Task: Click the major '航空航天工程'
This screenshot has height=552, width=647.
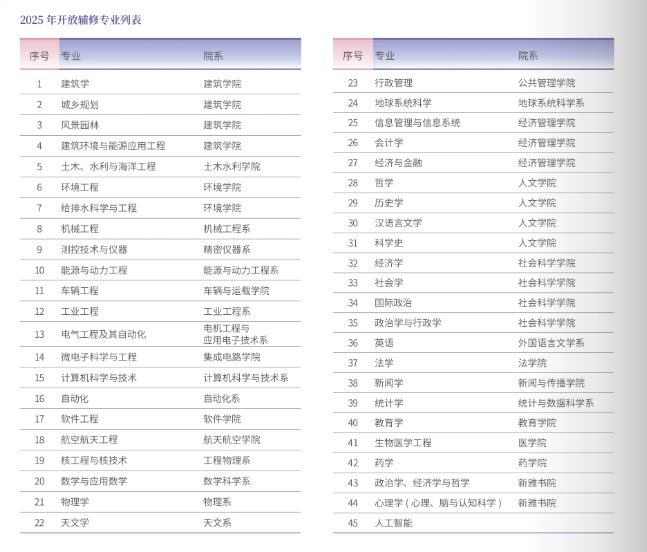Action: tap(90, 440)
